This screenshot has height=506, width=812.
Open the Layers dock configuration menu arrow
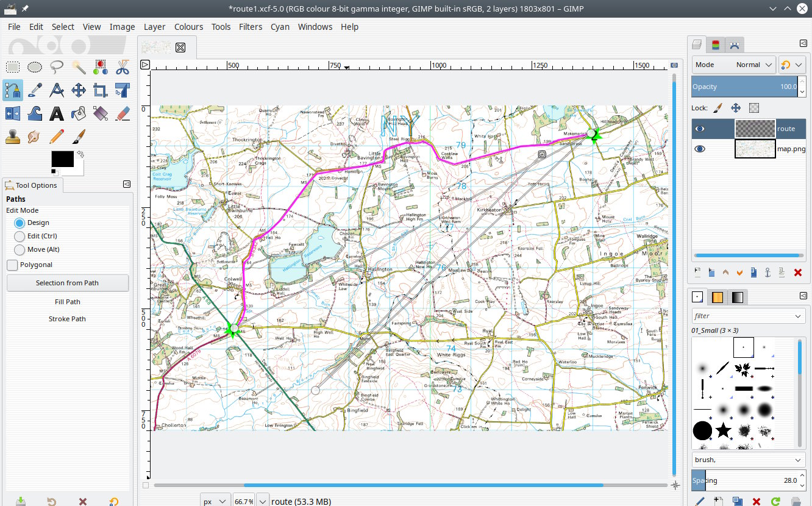pyautogui.click(x=803, y=43)
